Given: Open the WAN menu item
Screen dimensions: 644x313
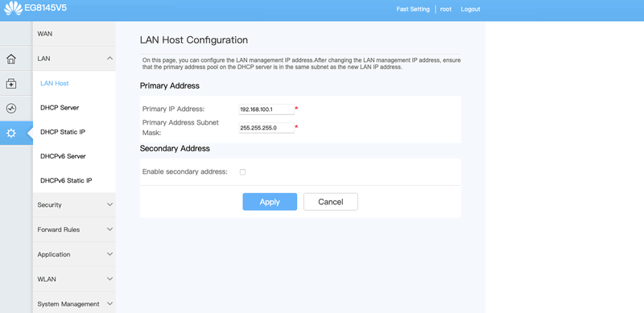Looking at the screenshot, I should coord(74,34).
